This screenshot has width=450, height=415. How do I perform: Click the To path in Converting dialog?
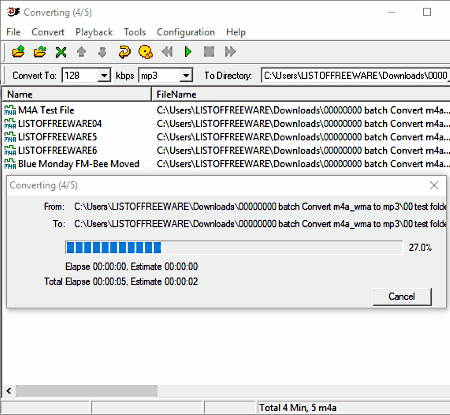(260, 223)
